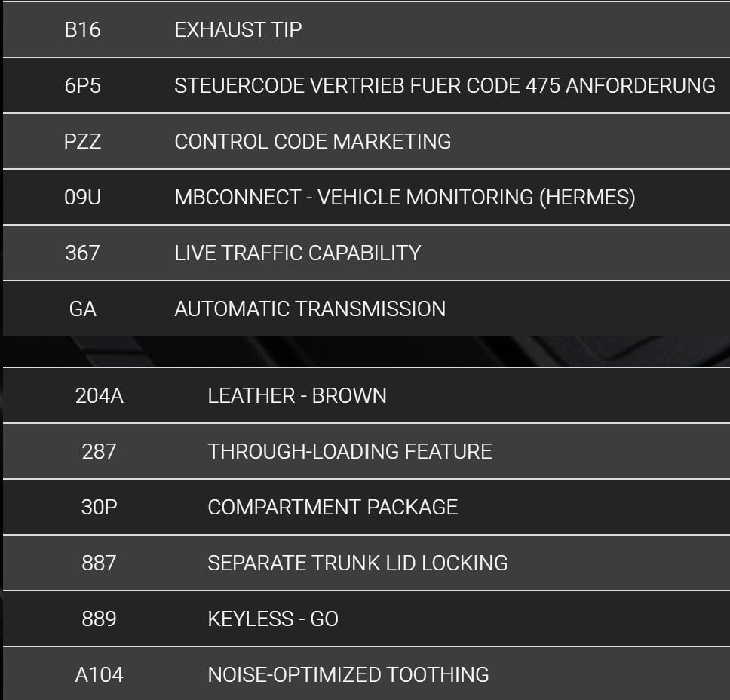The height and width of the screenshot is (700, 730).
Task: Click the 09U code cell
Action: (x=82, y=197)
